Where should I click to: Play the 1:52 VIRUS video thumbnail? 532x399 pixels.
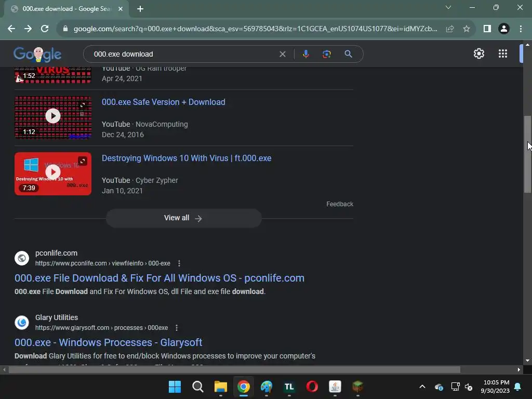(53, 75)
